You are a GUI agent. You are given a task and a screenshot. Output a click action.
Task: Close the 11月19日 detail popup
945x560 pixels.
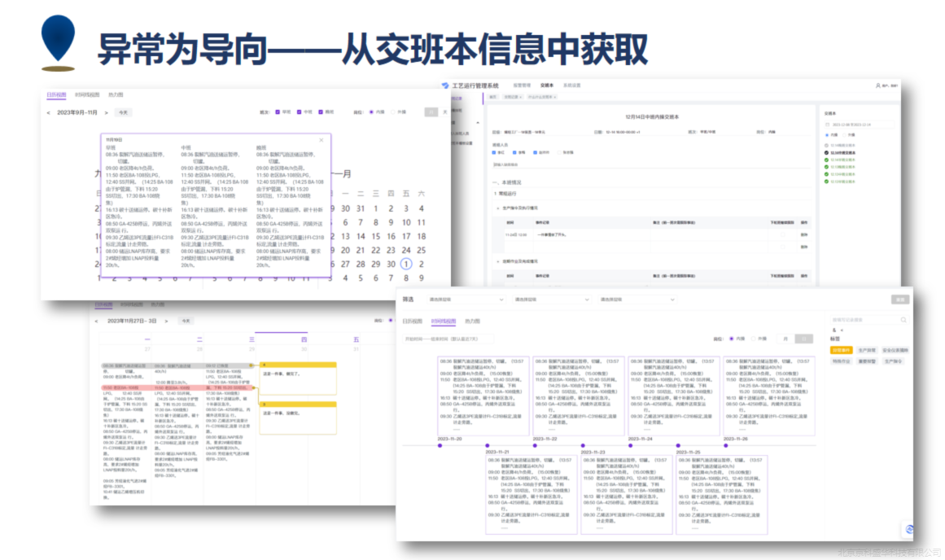point(322,140)
